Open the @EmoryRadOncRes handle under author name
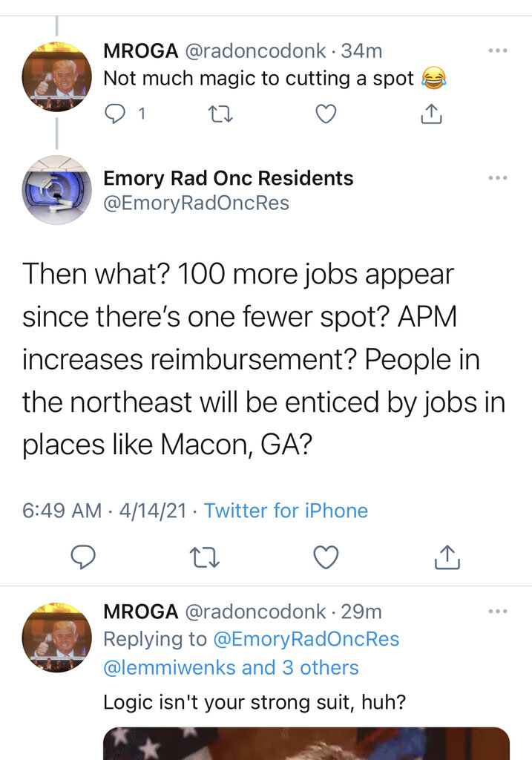The height and width of the screenshot is (760, 532). pyautogui.click(x=196, y=203)
